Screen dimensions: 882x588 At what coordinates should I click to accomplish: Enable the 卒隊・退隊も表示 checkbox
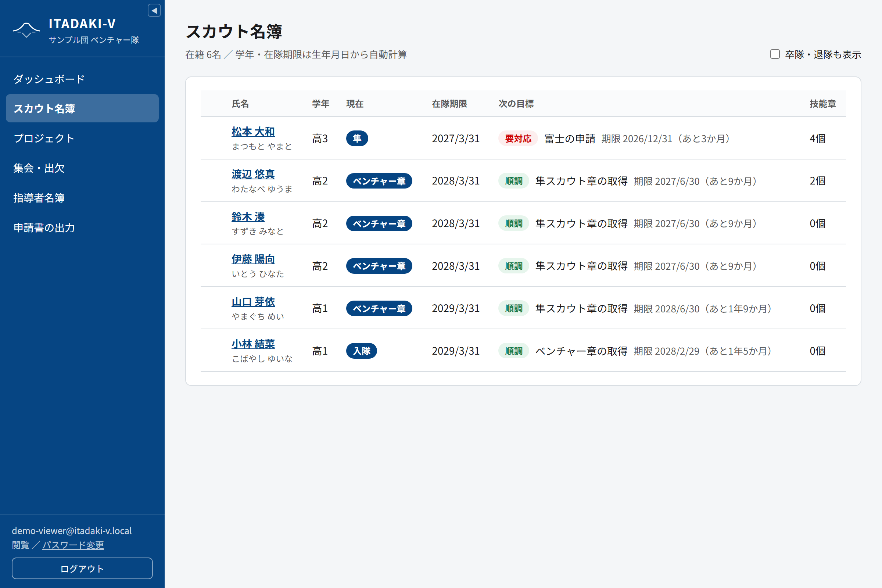coord(775,54)
